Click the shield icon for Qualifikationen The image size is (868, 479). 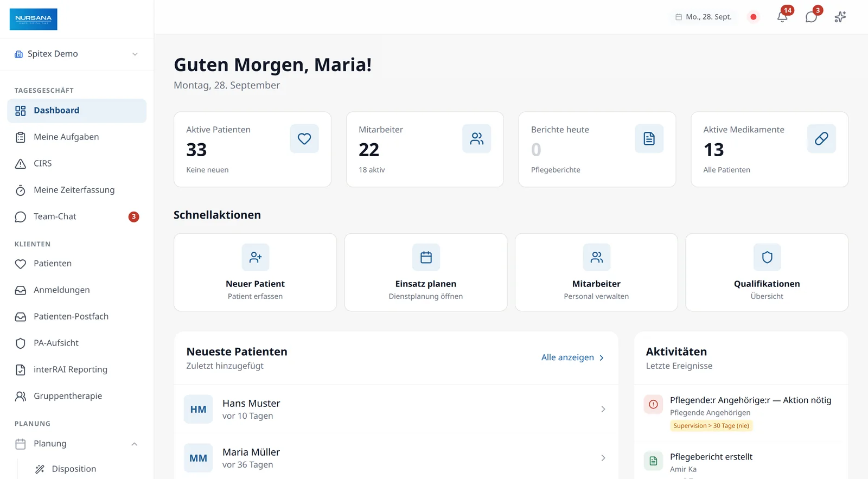pos(767,257)
